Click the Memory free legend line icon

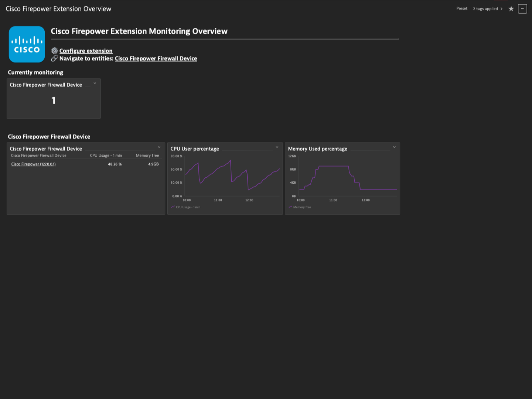290,207
